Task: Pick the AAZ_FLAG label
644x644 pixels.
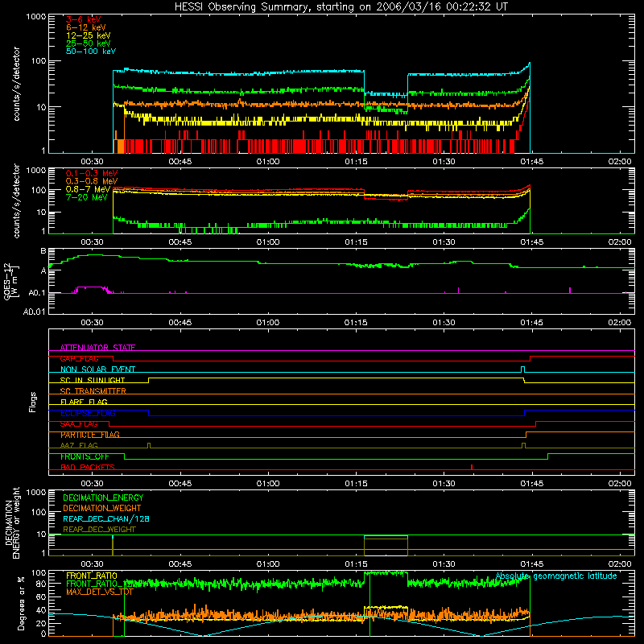Action: point(79,446)
